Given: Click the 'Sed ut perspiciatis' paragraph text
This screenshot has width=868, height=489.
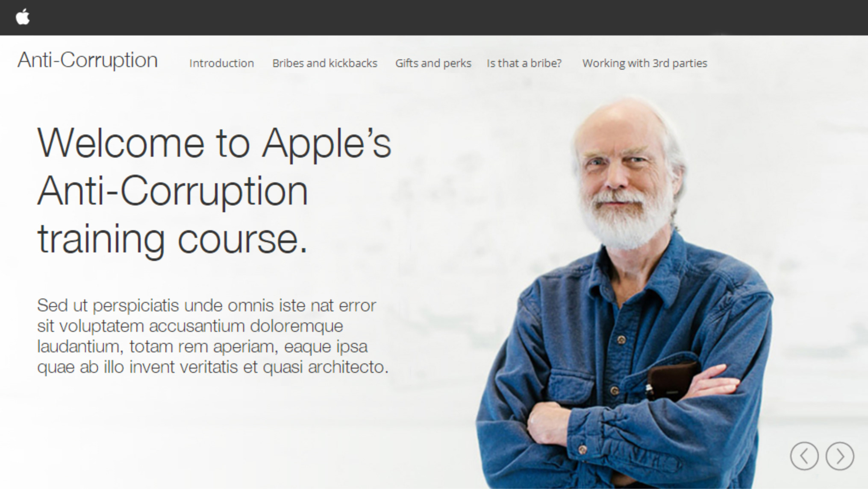Looking at the screenshot, I should (213, 336).
